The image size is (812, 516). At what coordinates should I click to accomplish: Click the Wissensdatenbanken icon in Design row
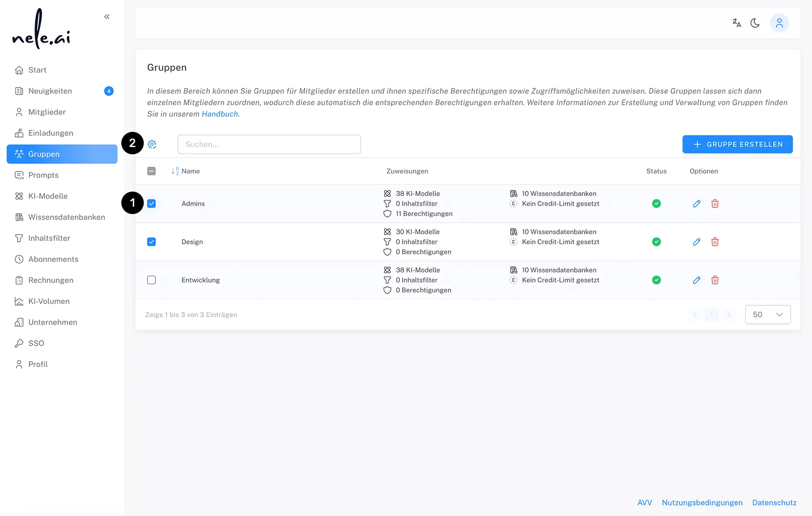pyautogui.click(x=513, y=232)
